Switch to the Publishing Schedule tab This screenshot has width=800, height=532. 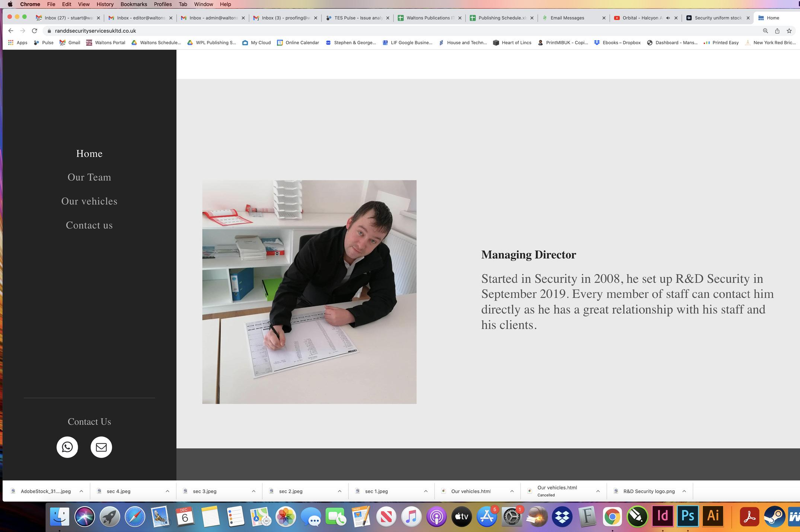[501, 18]
